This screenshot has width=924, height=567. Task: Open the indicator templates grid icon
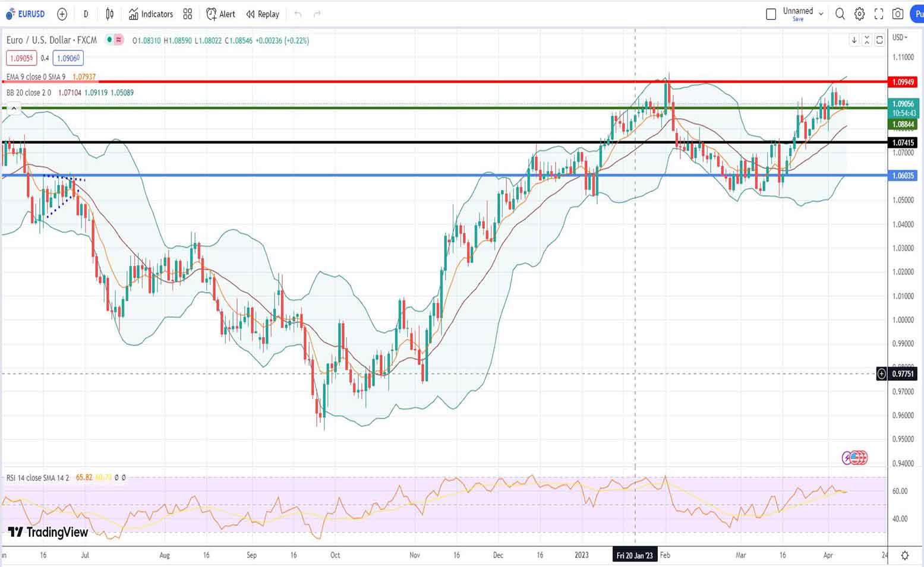pos(188,14)
